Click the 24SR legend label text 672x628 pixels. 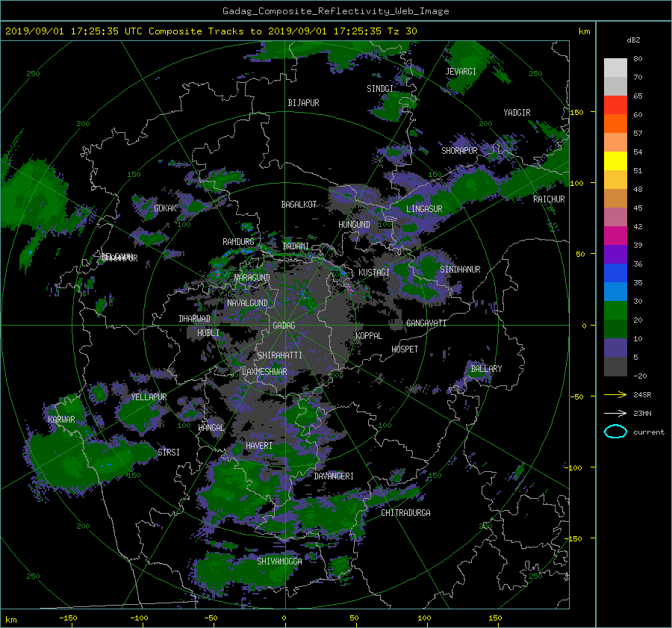pos(642,394)
